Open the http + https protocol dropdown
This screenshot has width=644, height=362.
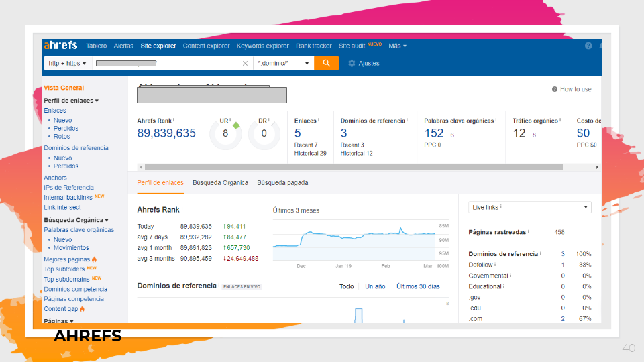[67, 63]
